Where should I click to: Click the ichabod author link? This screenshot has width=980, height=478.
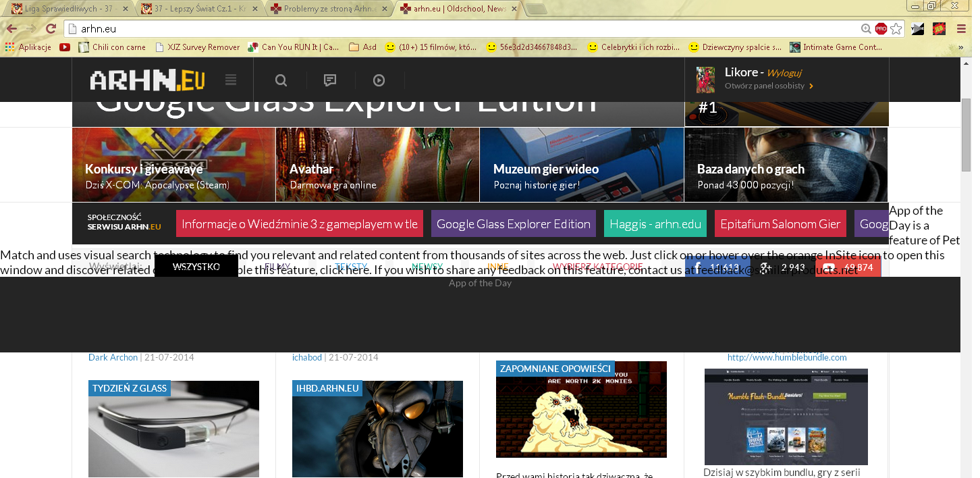pos(307,357)
